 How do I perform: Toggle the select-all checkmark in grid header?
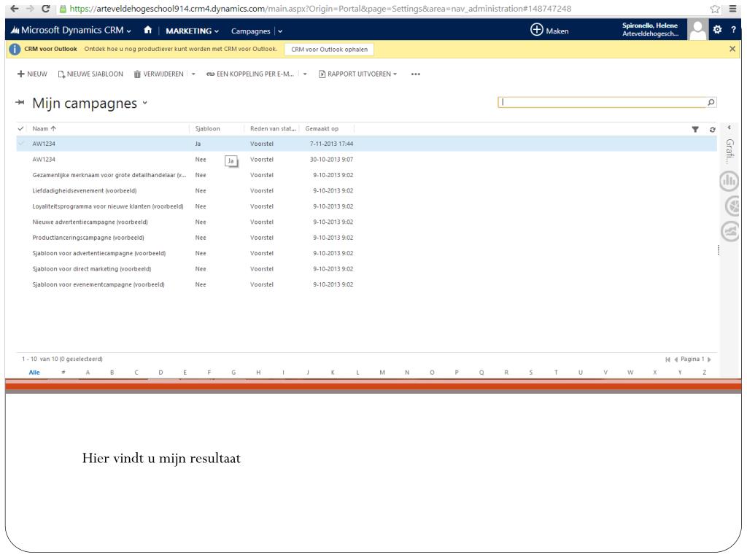pos(20,129)
